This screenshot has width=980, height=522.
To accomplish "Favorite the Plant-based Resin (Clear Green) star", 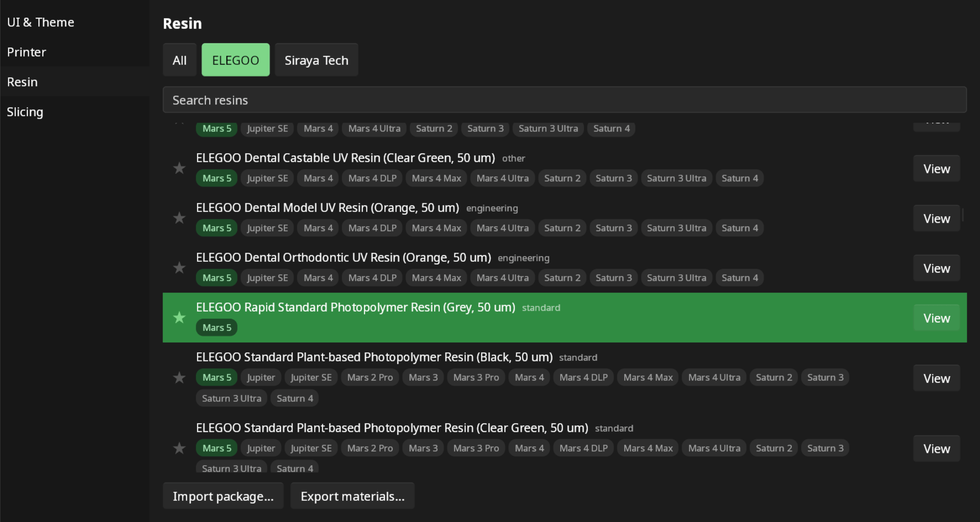I will click(x=179, y=449).
